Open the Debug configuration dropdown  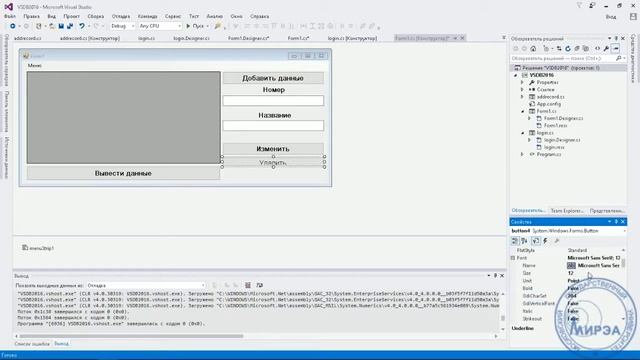point(122,26)
